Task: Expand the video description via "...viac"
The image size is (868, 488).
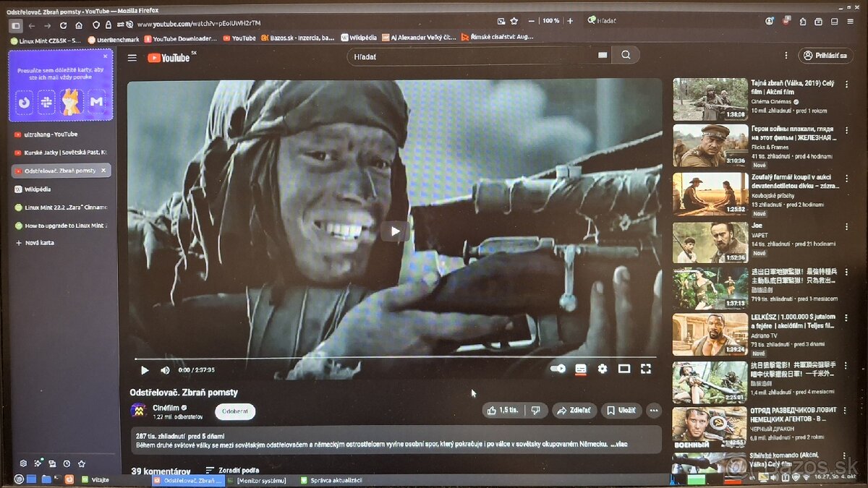Action: click(x=620, y=444)
